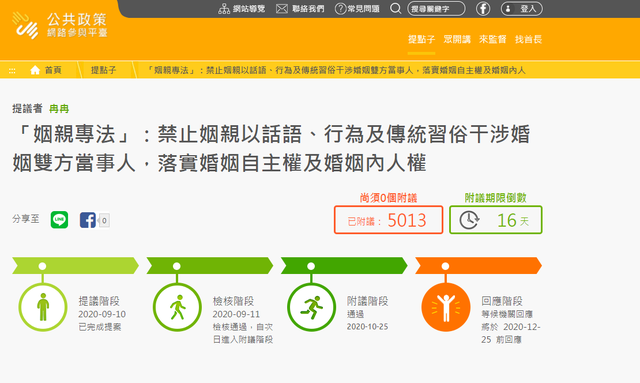Go to the 找首長 navigation tab
The height and width of the screenshot is (383, 640).
[x=528, y=39]
